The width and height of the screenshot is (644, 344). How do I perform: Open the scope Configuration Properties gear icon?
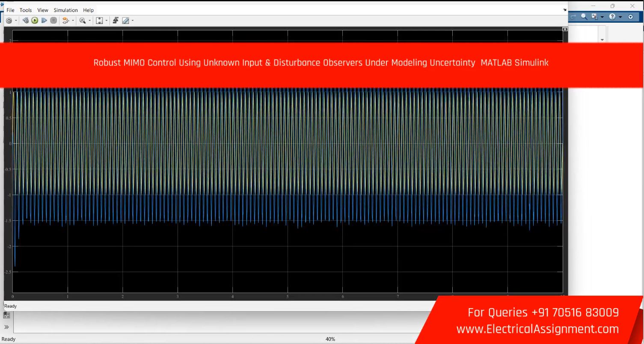coord(9,21)
